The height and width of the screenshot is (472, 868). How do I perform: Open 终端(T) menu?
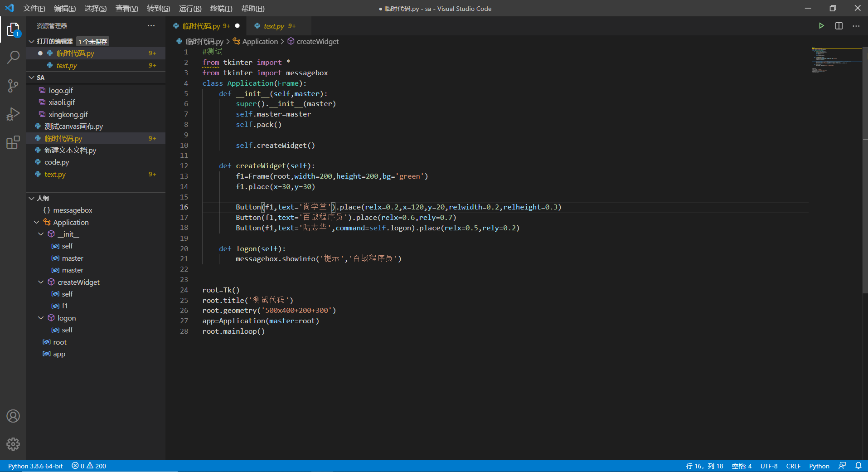point(222,9)
